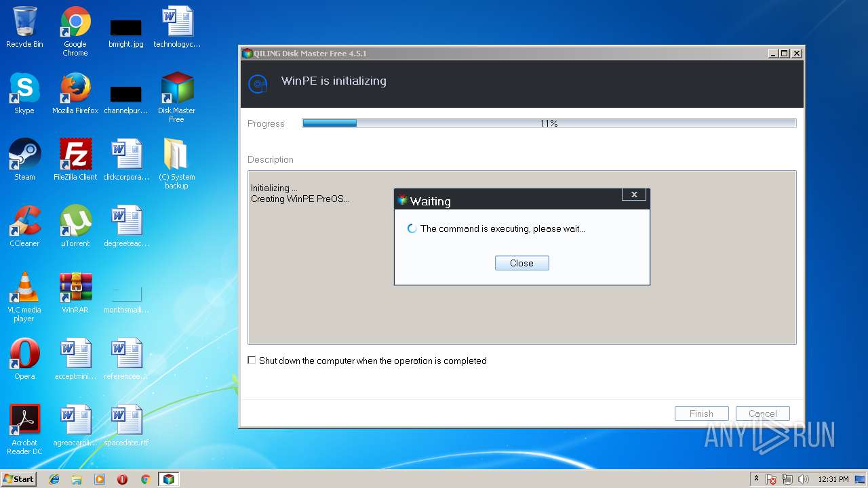Select the spacedate.rtf document

tap(126, 426)
